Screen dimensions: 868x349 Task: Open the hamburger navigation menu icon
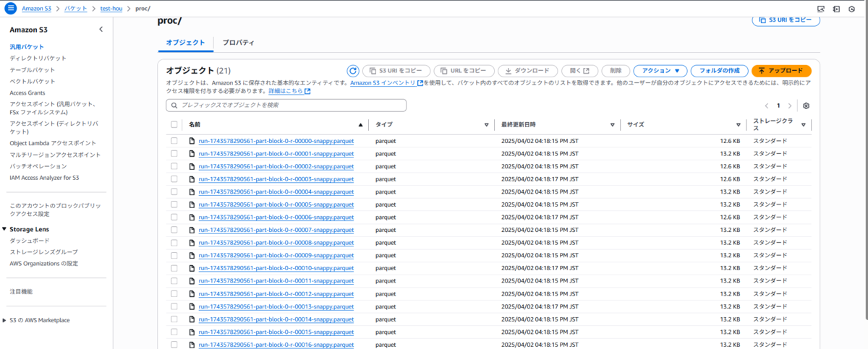pos(10,8)
